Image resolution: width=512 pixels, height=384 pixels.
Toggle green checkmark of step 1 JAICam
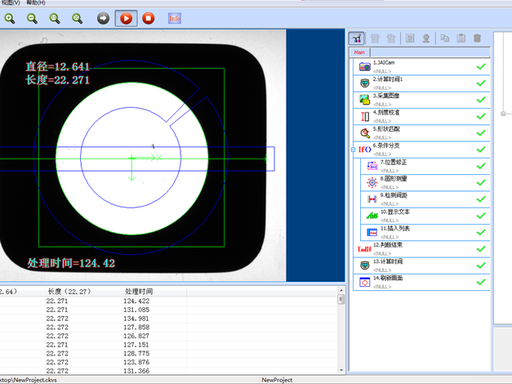coord(481,67)
